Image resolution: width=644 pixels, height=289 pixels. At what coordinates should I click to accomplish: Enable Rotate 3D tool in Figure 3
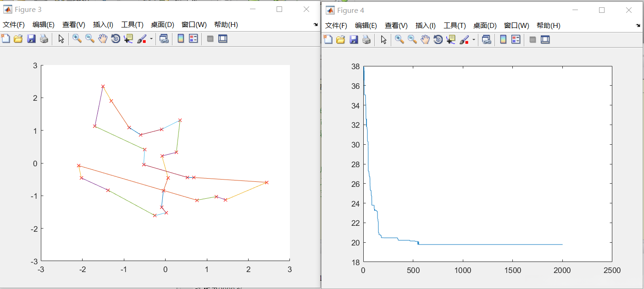(116, 39)
